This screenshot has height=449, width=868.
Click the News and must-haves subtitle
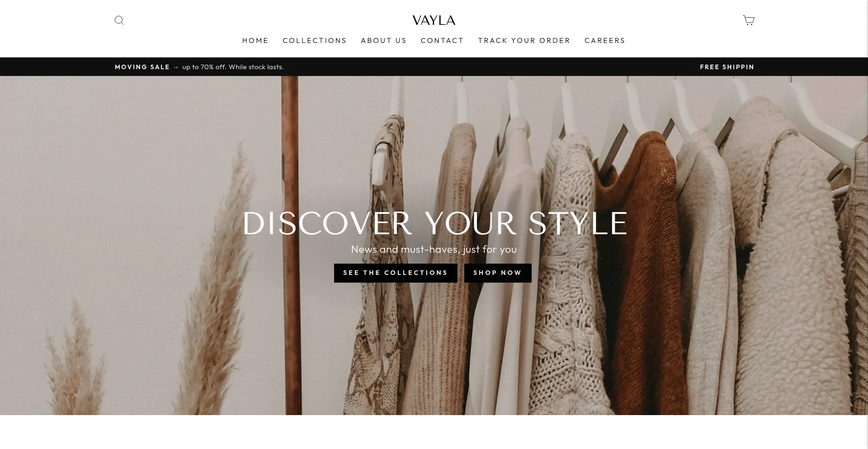point(434,249)
